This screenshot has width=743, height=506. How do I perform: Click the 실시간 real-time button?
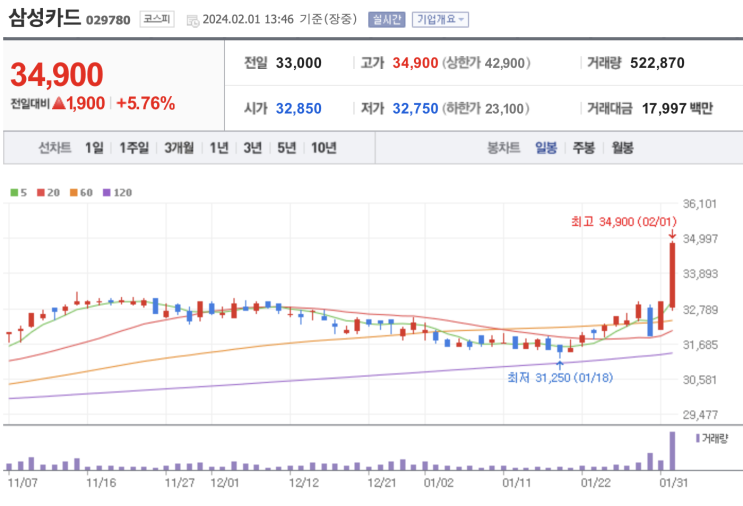tap(387, 19)
